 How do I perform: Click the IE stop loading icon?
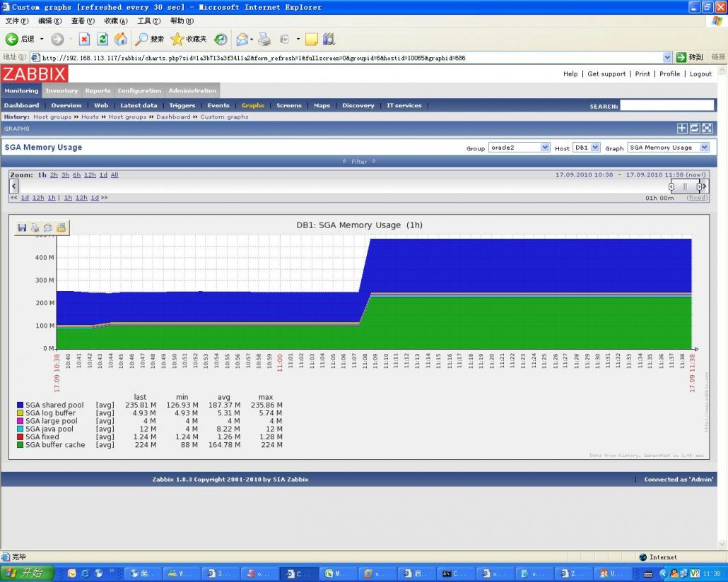[x=84, y=40]
